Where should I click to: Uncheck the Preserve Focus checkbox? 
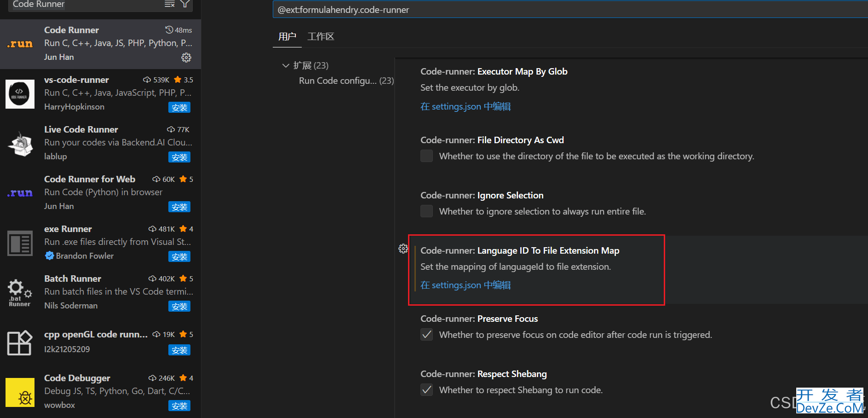pos(427,335)
